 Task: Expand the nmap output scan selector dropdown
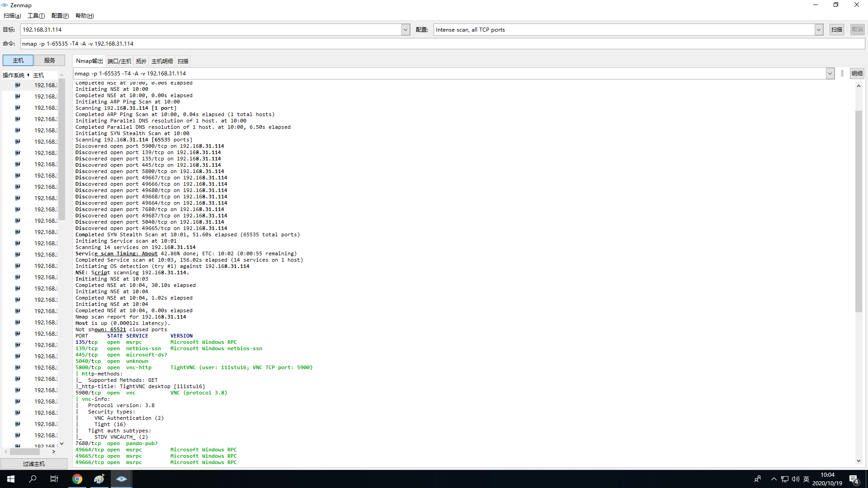[830, 74]
